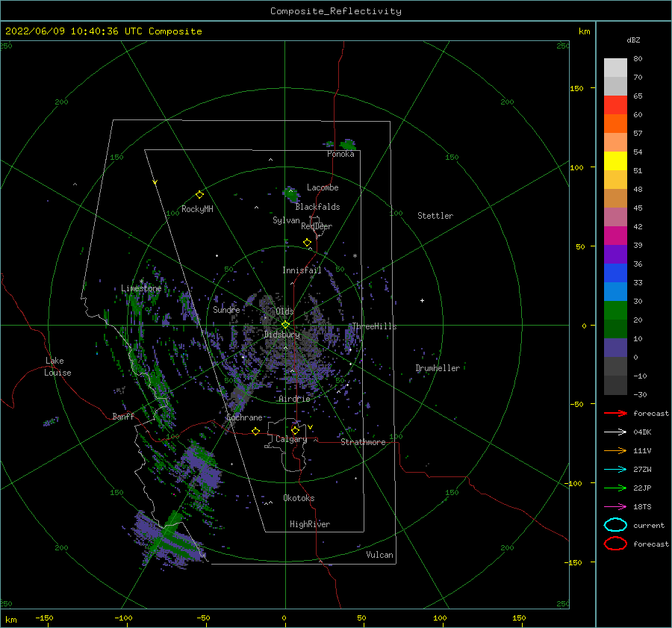Select the magenta 42-39 dBZ swatch

615,236
